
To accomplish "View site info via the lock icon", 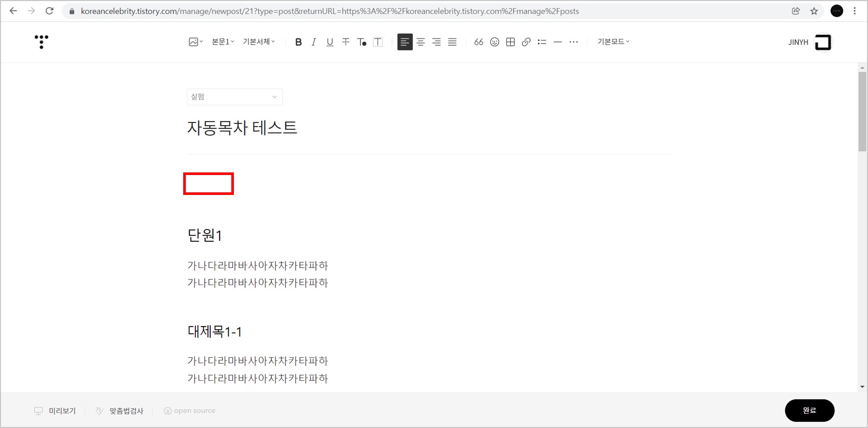I will [72, 11].
